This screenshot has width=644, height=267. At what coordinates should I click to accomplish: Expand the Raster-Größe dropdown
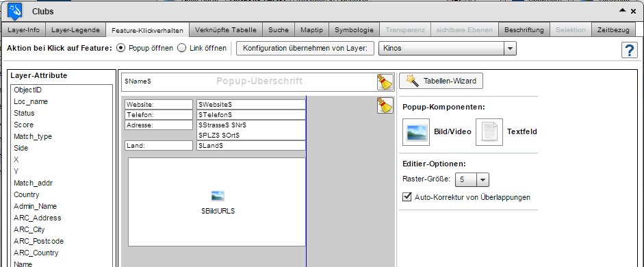pos(482,179)
